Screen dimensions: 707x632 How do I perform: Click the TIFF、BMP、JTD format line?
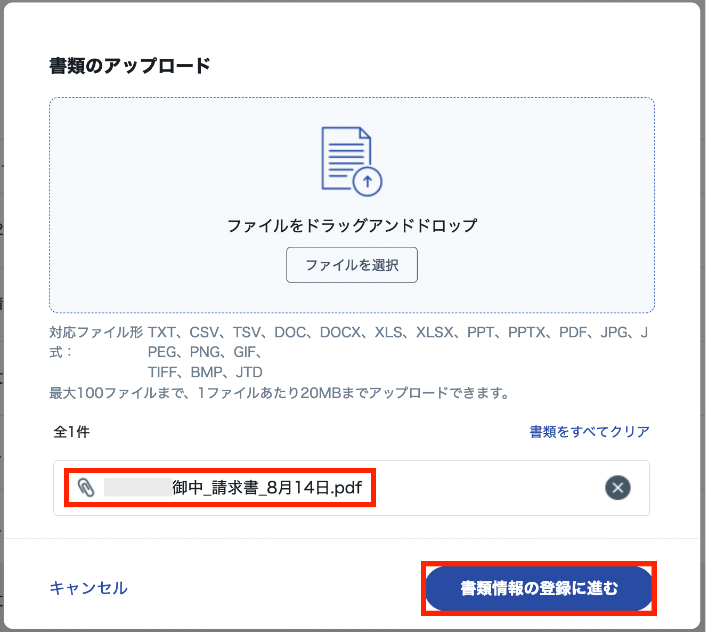pos(205,372)
